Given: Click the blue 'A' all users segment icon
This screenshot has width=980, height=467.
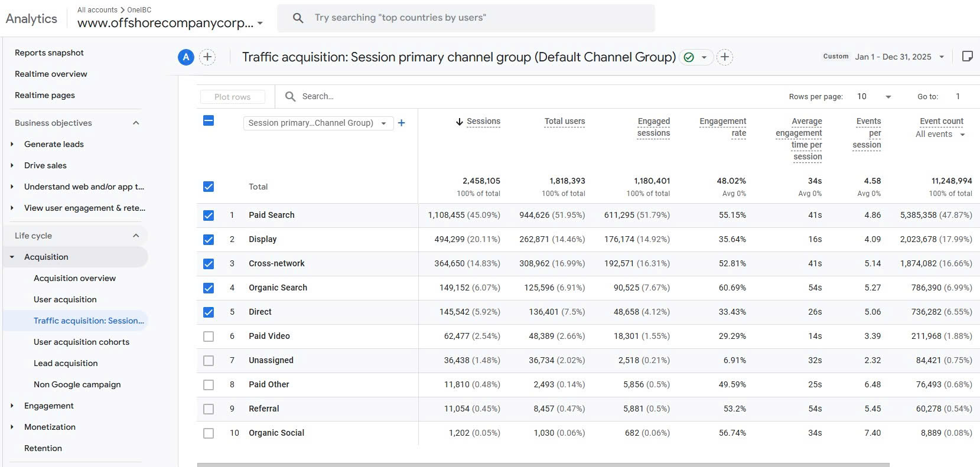Looking at the screenshot, I should [x=186, y=57].
